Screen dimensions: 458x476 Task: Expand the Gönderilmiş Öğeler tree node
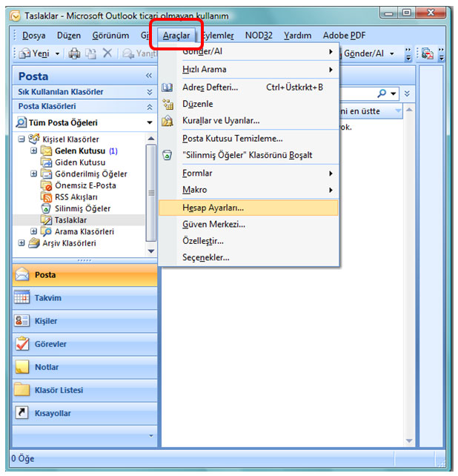(33, 173)
